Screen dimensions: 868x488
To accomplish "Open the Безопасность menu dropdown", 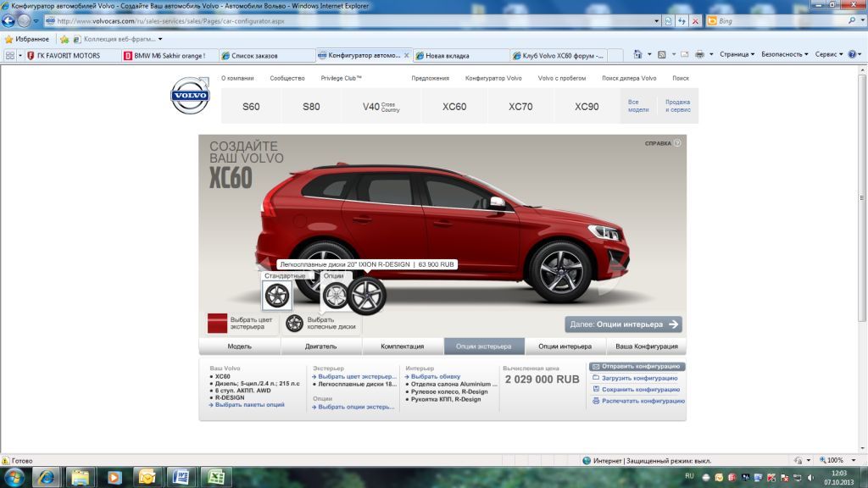I will [784, 54].
